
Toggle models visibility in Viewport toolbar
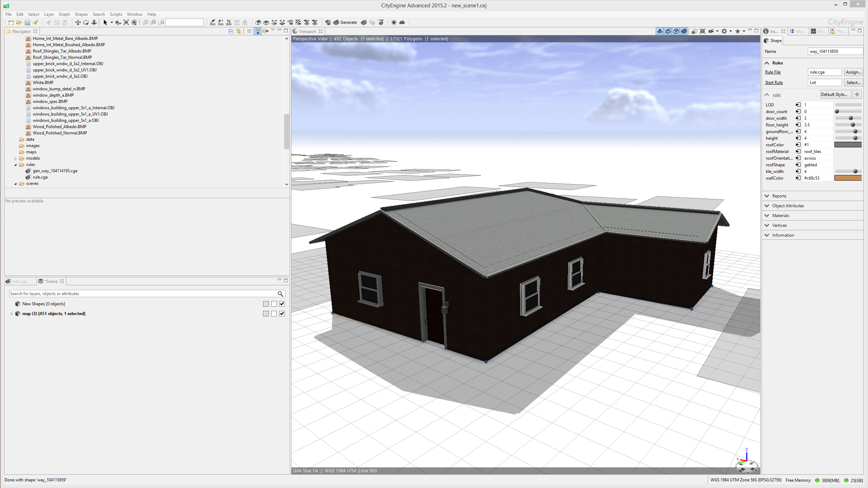coord(684,31)
